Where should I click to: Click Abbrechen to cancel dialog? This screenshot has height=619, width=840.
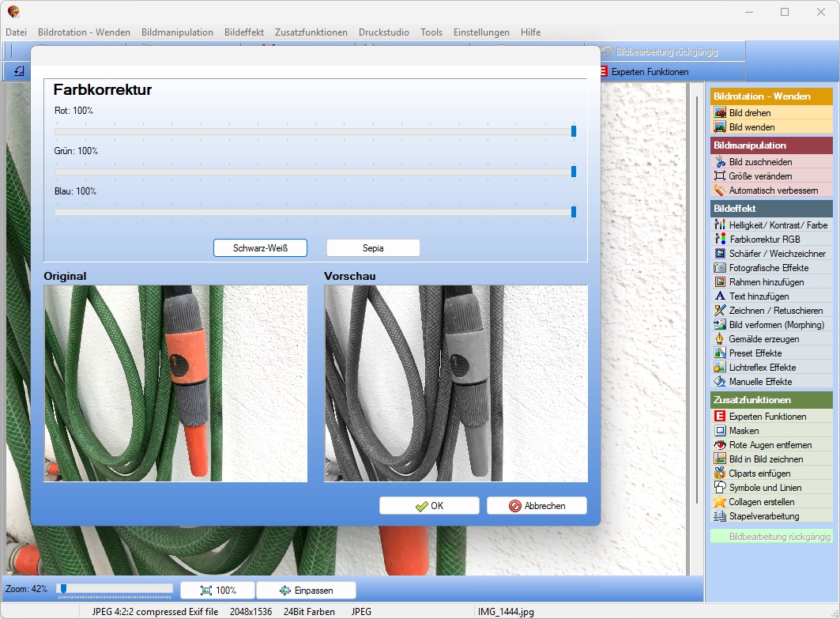tap(537, 506)
